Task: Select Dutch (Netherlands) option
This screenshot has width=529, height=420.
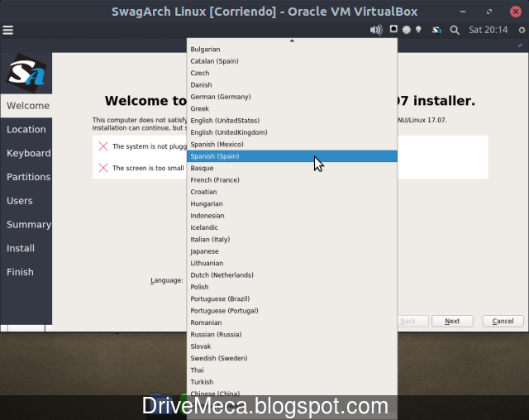Action: pyautogui.click(x=292, y=275)
